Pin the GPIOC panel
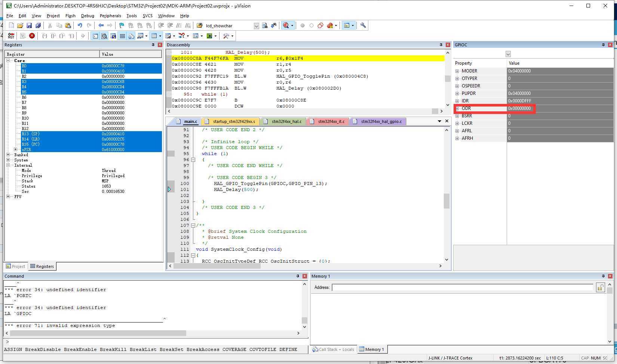 603,45
